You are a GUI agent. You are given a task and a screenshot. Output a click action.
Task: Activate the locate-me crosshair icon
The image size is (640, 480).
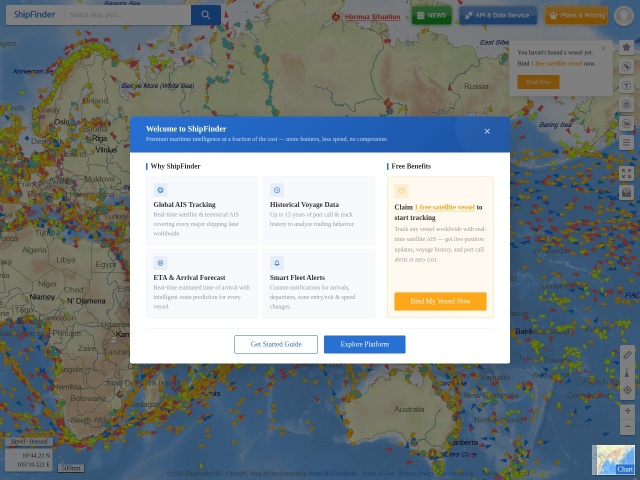coord(627,390)
